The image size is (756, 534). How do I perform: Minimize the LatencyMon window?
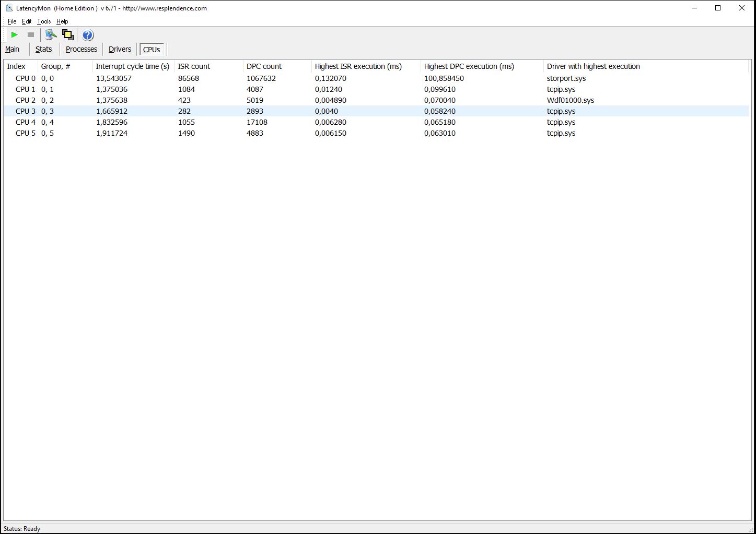click(694, 8)
